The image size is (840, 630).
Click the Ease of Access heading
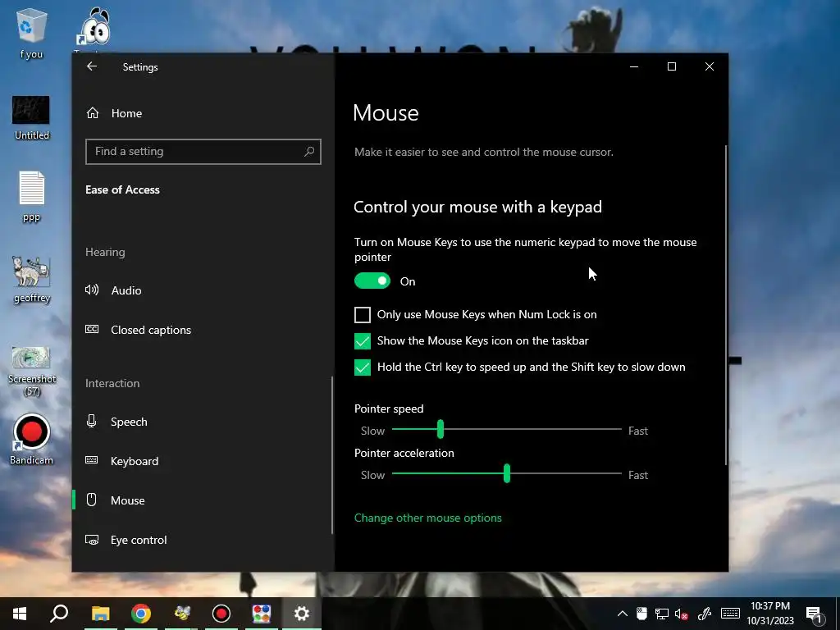123,189
